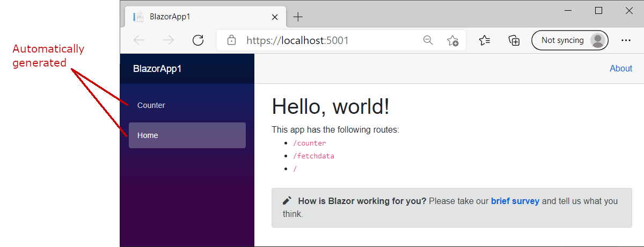Follow the About link
The width and height of the screenshot is (644, 247).
[621, 68]
